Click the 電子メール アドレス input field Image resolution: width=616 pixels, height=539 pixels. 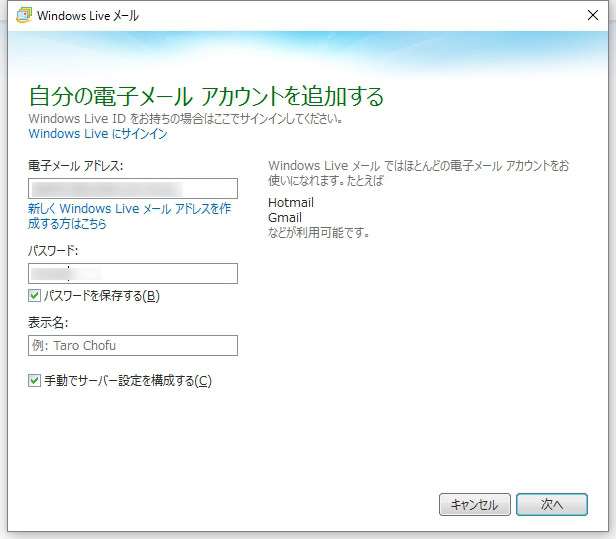point(133,188)
